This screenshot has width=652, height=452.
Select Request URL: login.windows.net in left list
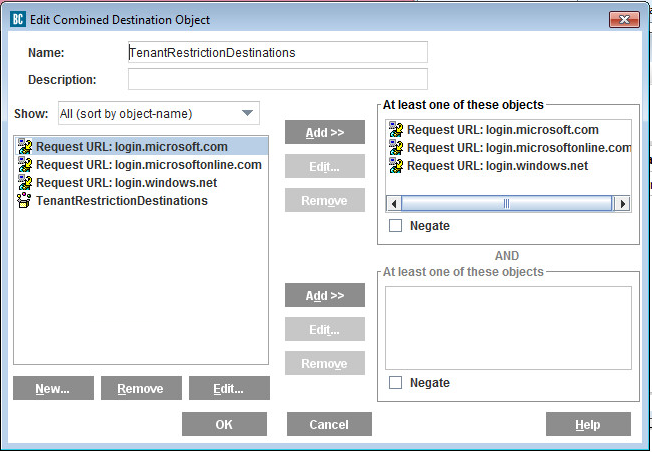click(x=141, y=183)
